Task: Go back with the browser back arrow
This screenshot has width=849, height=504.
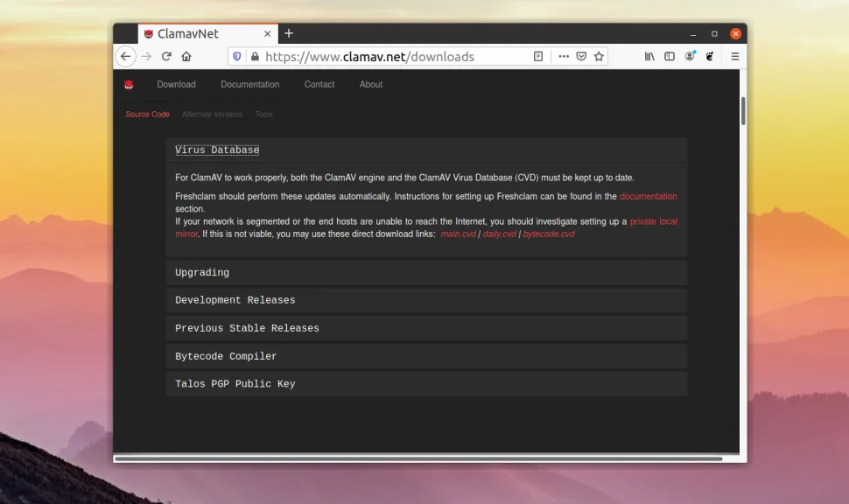Action: [126, 56]
